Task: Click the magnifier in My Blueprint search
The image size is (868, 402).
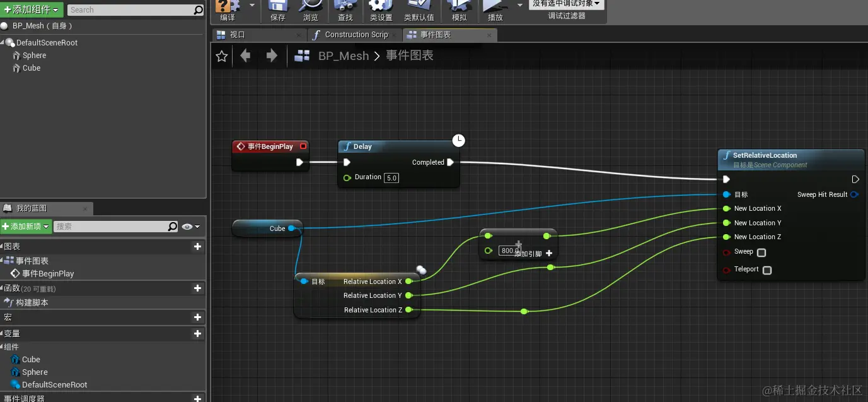Action: point(173,226)
